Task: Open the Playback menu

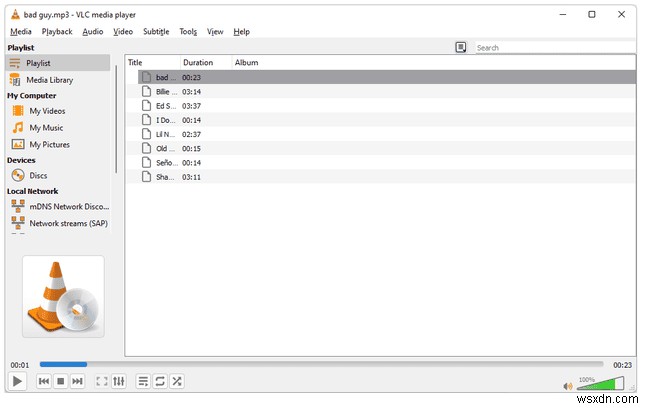Action: (57, 31)
